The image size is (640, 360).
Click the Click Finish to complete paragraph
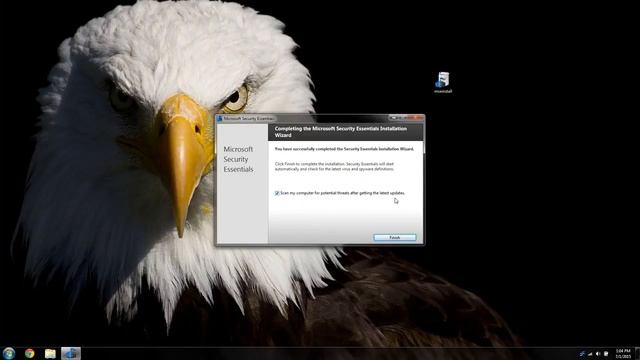pos(334,167)
